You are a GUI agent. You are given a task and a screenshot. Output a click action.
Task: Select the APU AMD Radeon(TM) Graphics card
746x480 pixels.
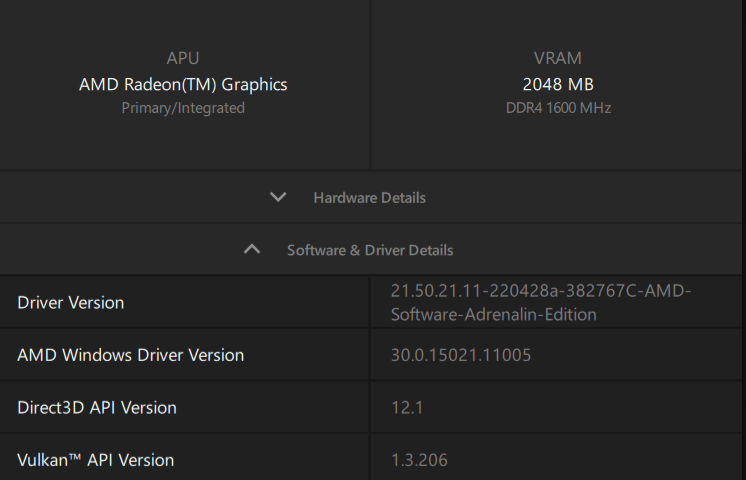(184, 84)
